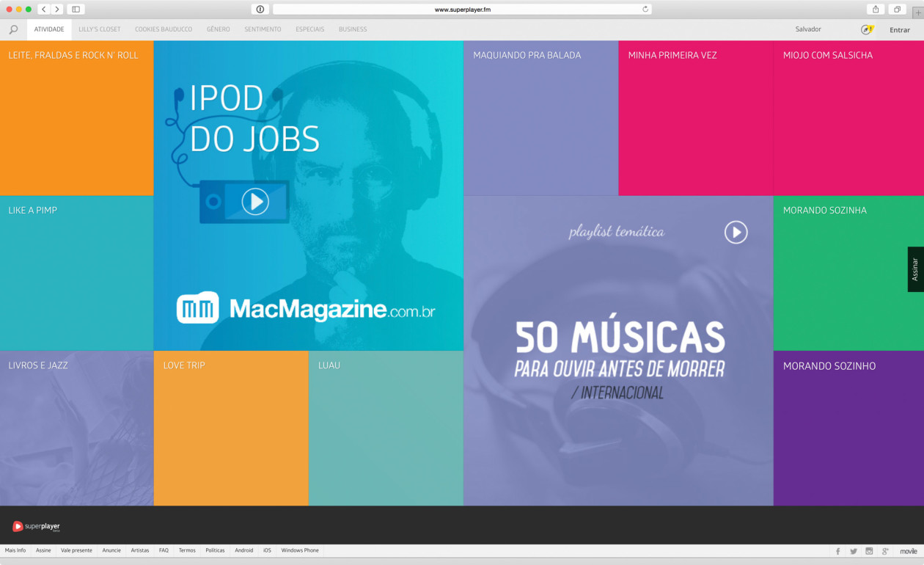Open the GÊNERO tab

pyautogui.click(x=218, y=29)
